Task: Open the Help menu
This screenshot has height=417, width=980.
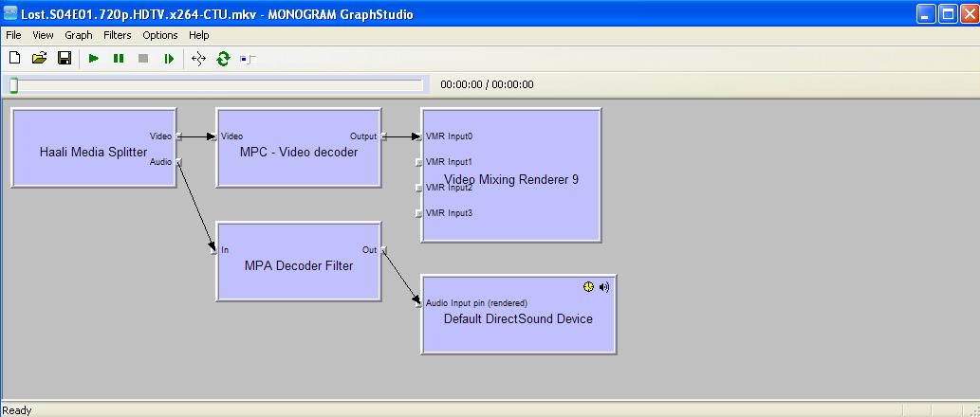Action: pyautogui.click(x=198, y=35)
